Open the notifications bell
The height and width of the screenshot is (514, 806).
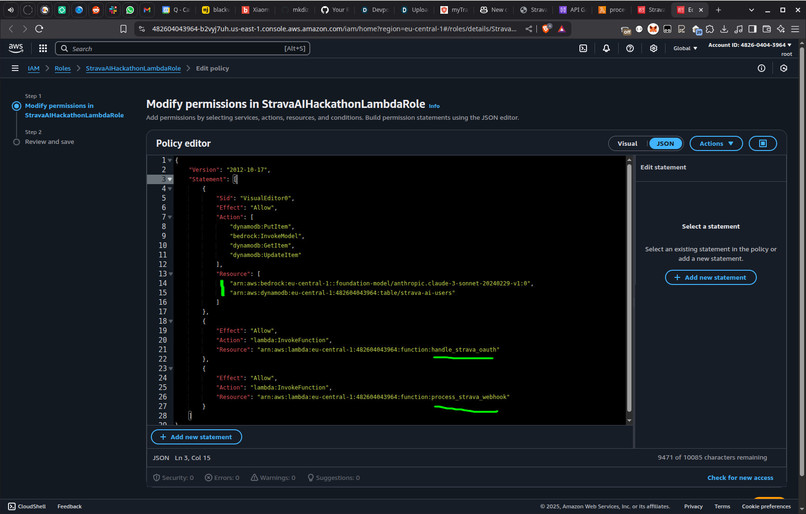[x=606, y=48]
